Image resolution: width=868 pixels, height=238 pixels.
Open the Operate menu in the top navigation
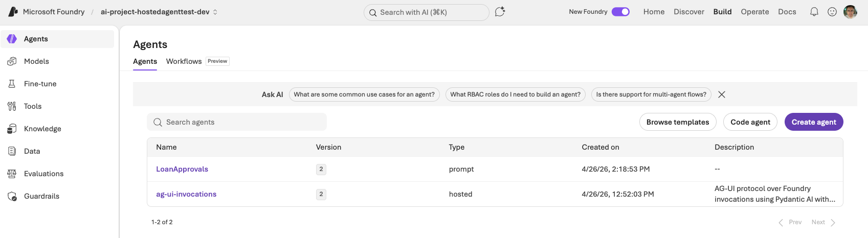(754, 12)
